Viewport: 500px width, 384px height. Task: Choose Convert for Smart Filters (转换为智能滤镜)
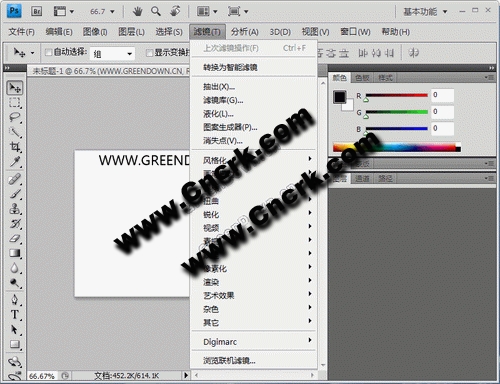(x=253, y=67)
